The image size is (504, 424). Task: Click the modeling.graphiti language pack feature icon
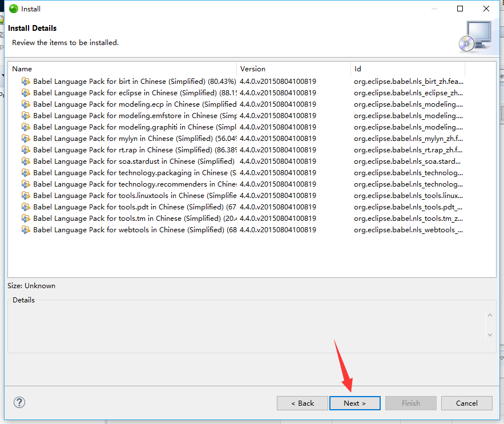point(26,127)
